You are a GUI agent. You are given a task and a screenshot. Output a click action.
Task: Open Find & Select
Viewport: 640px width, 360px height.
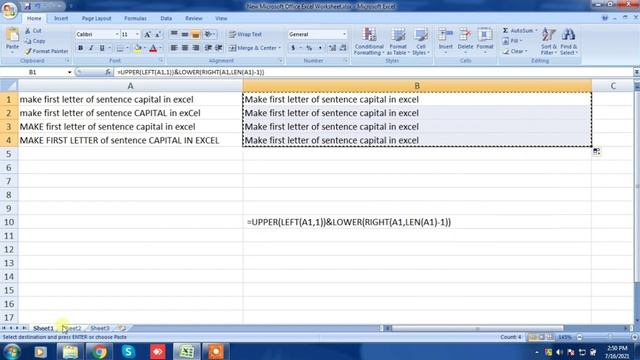pos(569,41)
